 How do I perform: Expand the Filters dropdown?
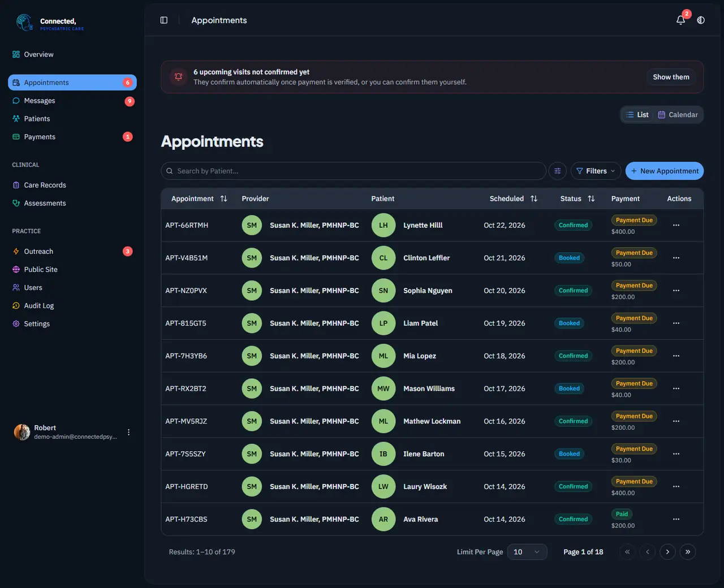point(596,171)
